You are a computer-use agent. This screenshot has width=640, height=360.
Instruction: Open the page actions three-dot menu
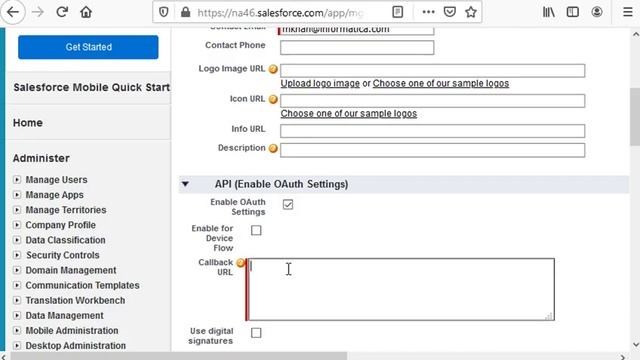[x=428, y=12]
